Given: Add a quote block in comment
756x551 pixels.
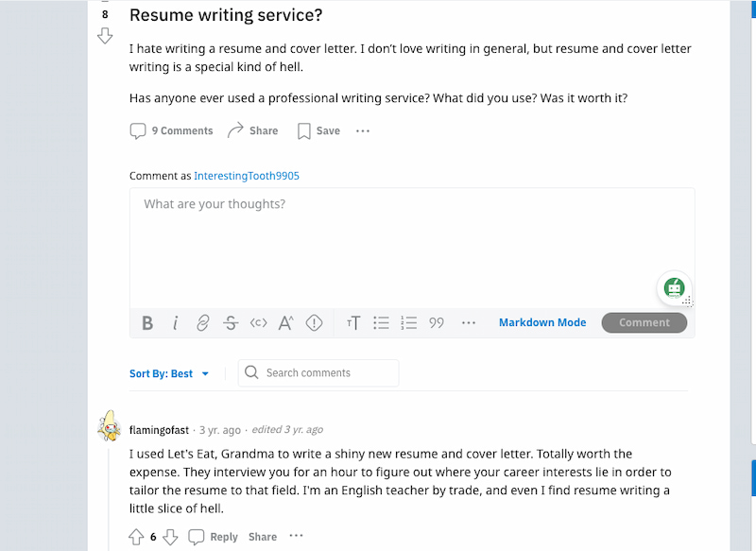Looking at the screenshot, I should click(x=437, y=322).
